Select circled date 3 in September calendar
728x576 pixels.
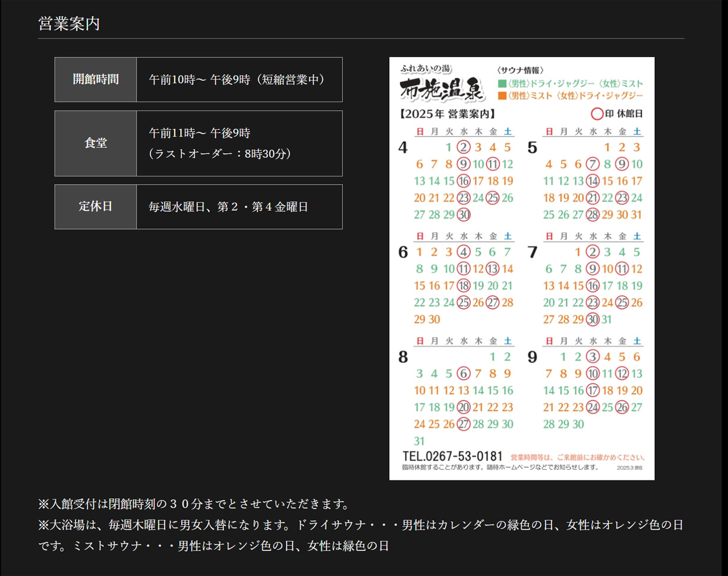click(x=593, y=357)
